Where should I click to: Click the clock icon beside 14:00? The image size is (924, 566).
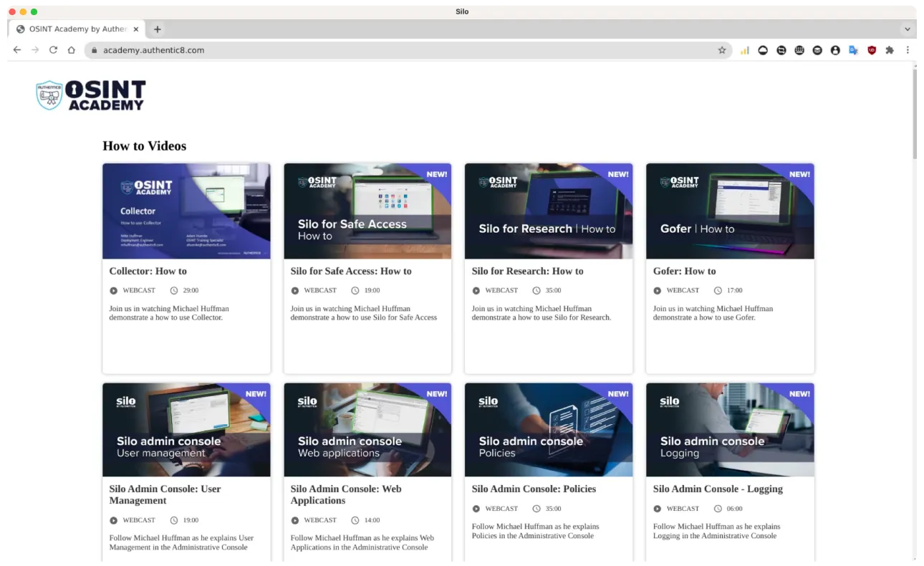click(x=355, y=520)
